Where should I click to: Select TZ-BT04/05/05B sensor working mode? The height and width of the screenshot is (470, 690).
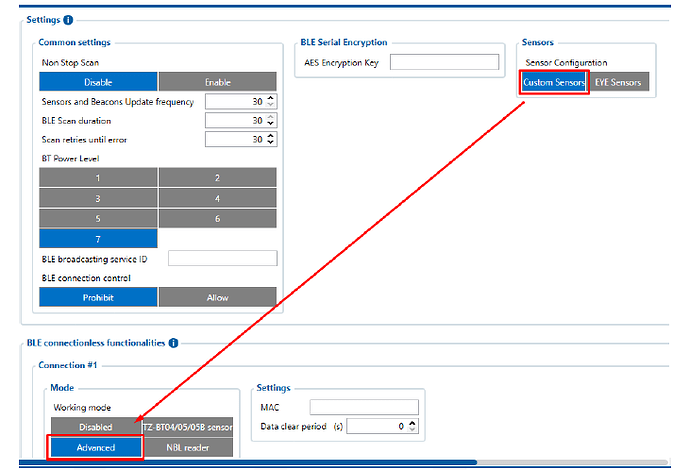pyautogui.click(x=187, y=426)
